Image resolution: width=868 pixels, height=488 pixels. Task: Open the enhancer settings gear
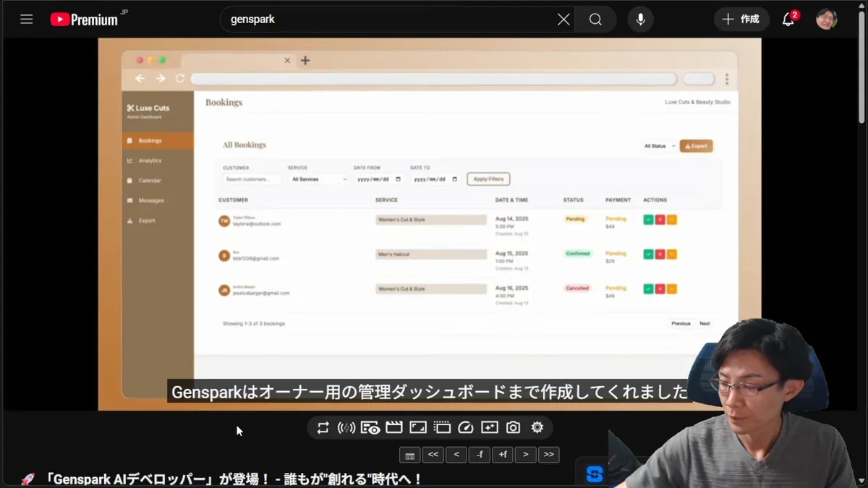pyautogui.click(x=537, y=428)
